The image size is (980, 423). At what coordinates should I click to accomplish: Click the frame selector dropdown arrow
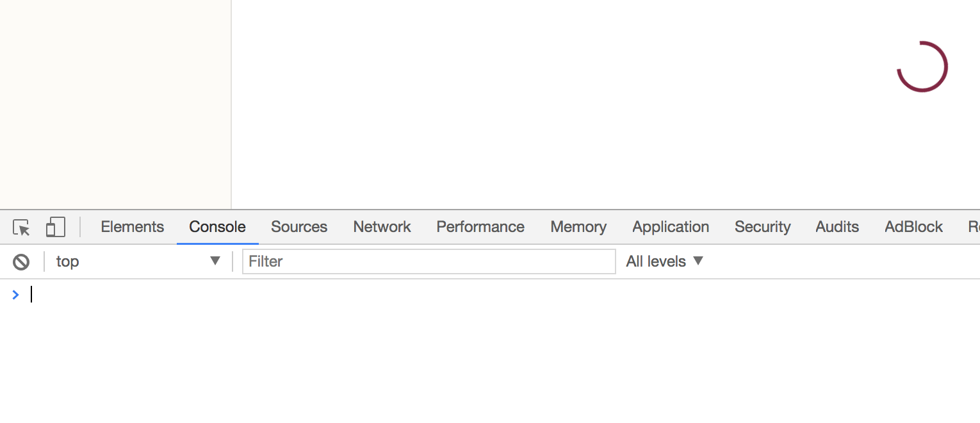(x=215, y=261)
